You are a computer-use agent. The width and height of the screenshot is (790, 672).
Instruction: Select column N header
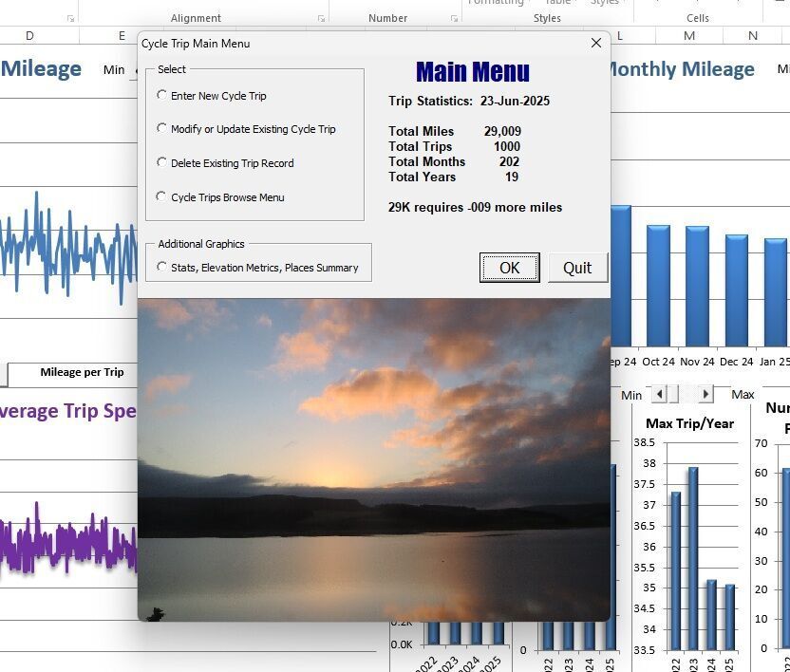tap(752, 36)
